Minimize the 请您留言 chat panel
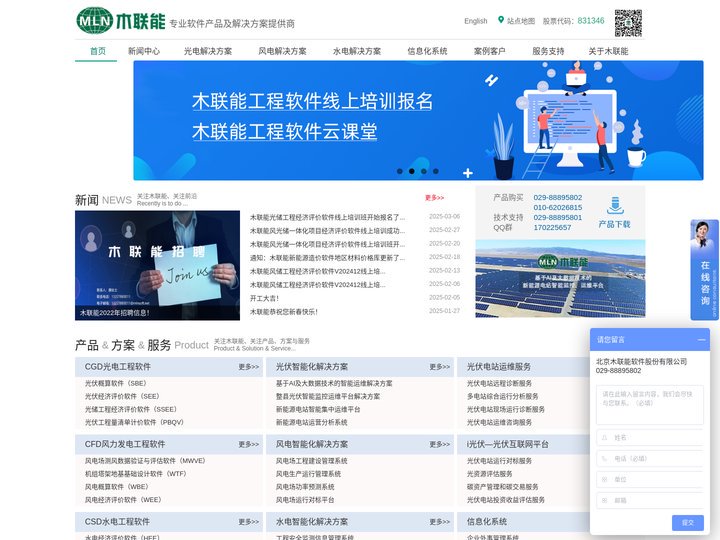 (701, 340)
